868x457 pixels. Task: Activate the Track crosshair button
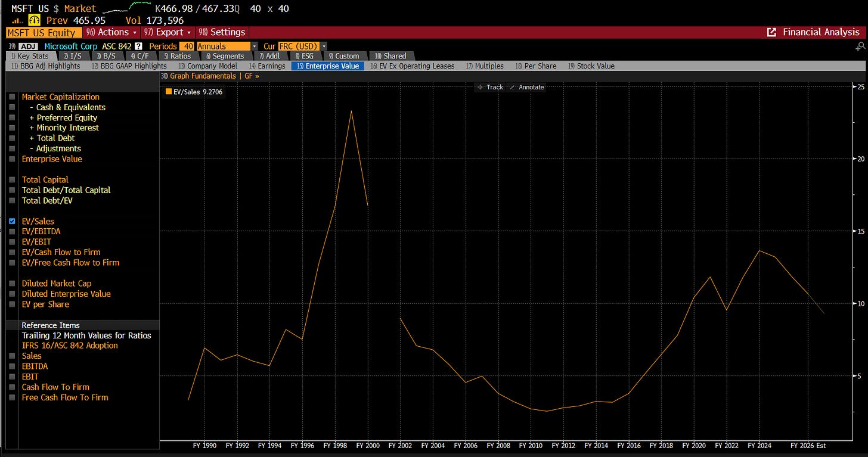(x=490, y=87)
